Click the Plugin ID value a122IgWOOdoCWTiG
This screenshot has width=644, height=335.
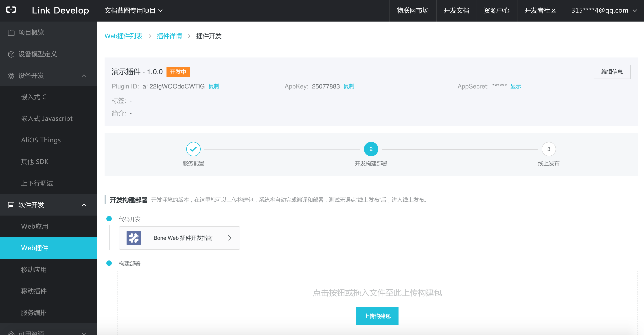(173, 86)
